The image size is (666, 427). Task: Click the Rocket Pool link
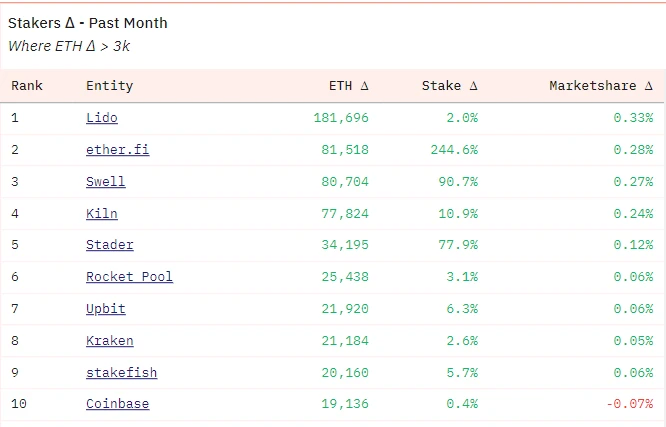129,277
